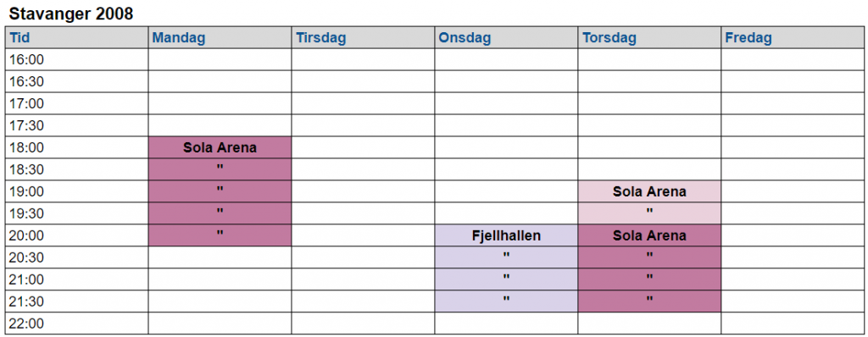Click the lavender Onsdag cell at 21:30
This screenshot has width=868, height=337.
(x=506, y=301)
